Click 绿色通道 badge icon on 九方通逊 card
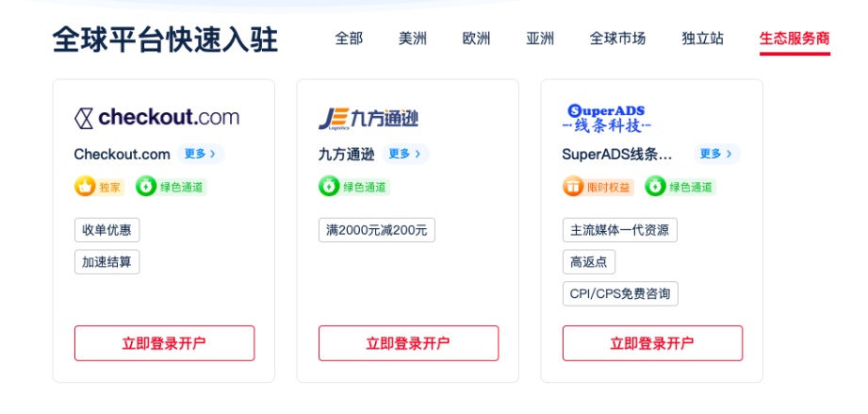Viewport: 868px width, 414px height. click(329, 187)
